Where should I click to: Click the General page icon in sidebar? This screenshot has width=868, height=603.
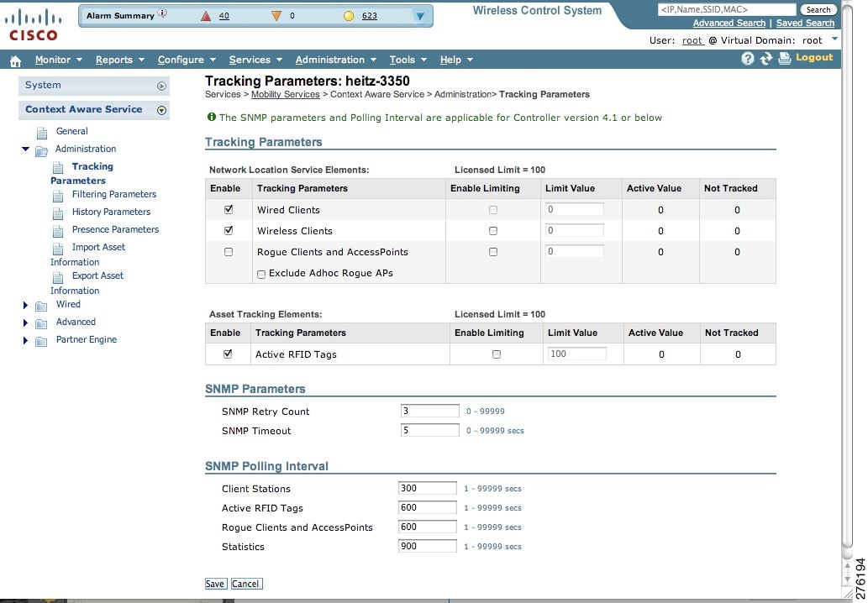(x=42, y=133)
